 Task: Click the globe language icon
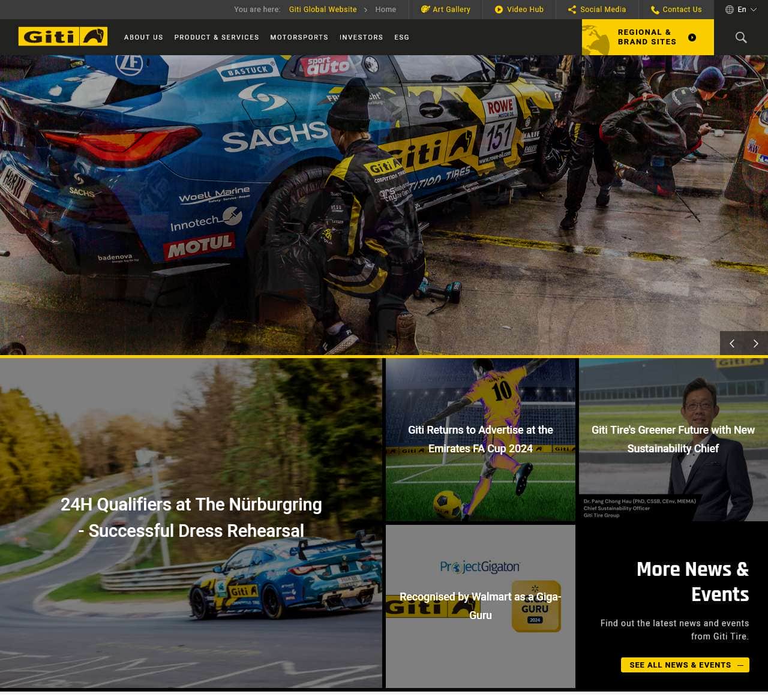(730, 10)
